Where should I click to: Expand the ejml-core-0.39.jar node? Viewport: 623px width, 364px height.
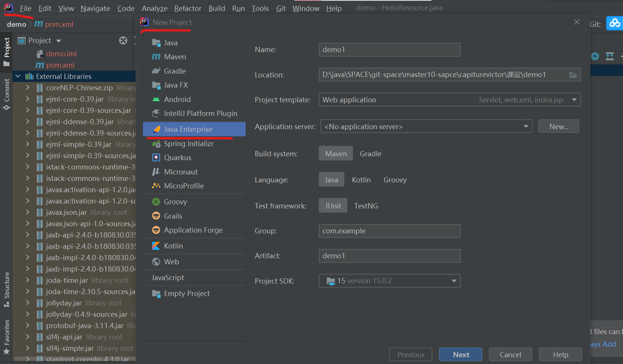pos(28,99)
